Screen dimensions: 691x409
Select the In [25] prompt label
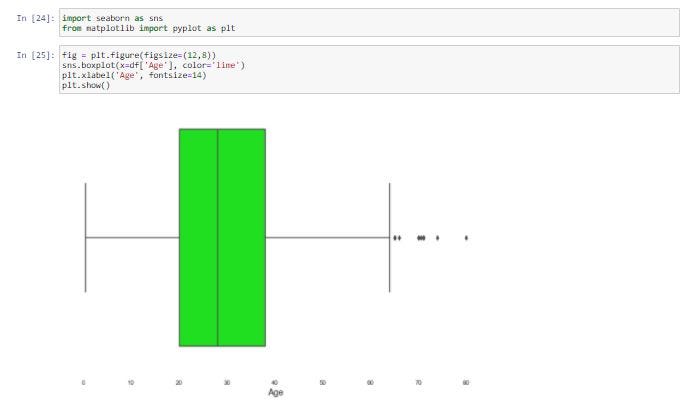click(x=36, y=55)
